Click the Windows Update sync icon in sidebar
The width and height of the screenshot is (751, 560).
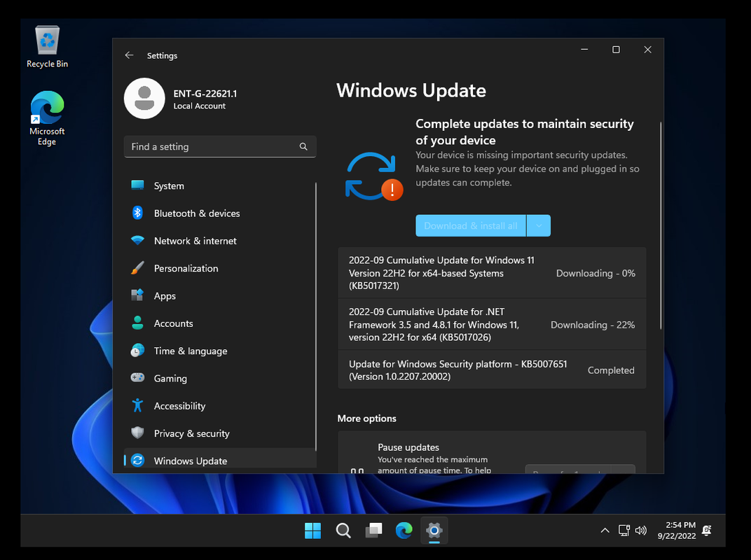point(137,461)
